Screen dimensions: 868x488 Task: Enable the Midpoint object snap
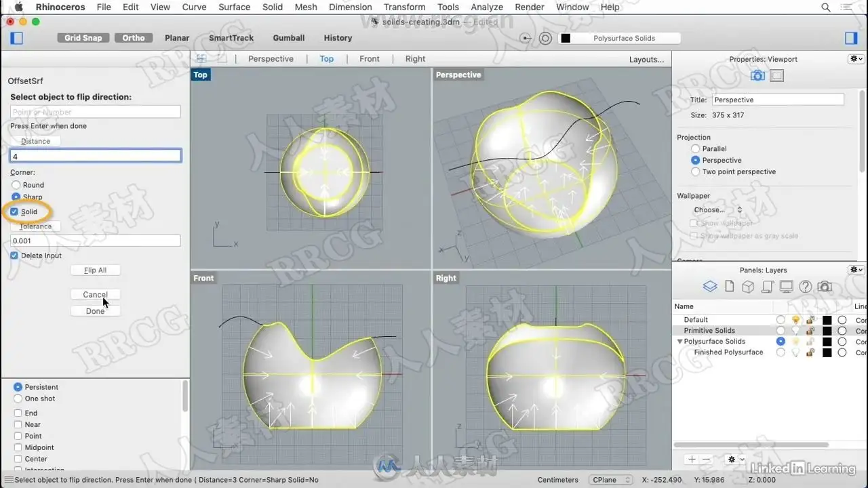pos(18,447)
